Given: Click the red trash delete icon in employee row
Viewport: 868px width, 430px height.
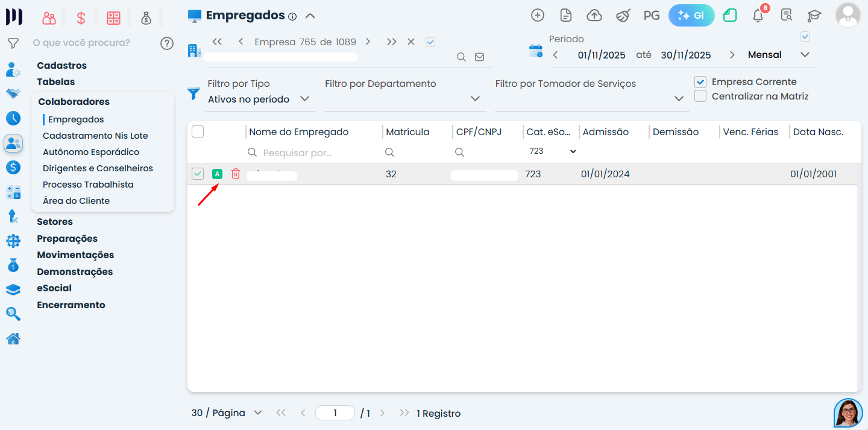Looking at the screenshot, I should [236, 174].
